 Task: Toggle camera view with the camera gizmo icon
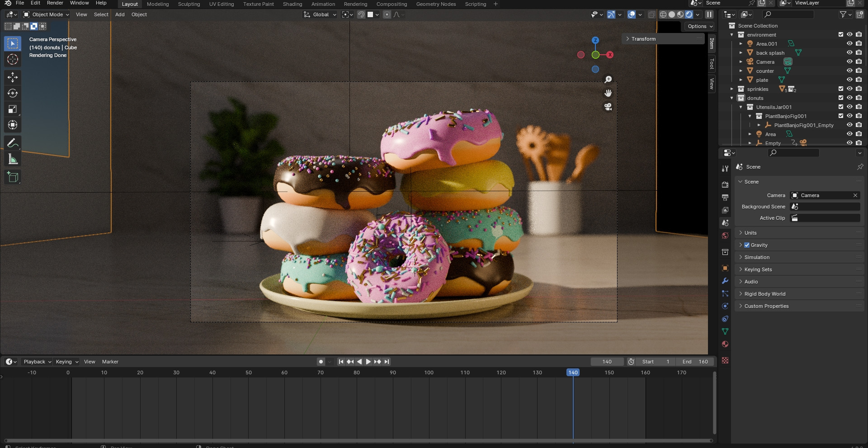click(608, 107)
